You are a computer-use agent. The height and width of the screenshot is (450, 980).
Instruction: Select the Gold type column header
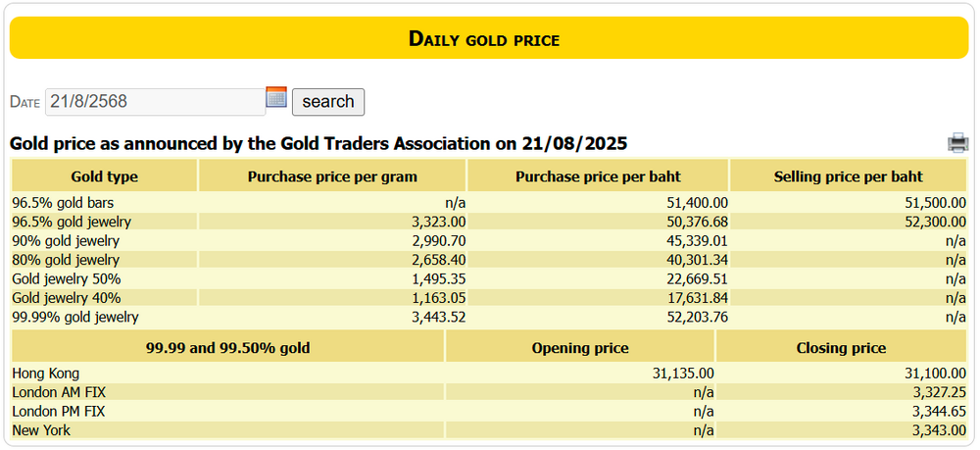tap(105, 177)
